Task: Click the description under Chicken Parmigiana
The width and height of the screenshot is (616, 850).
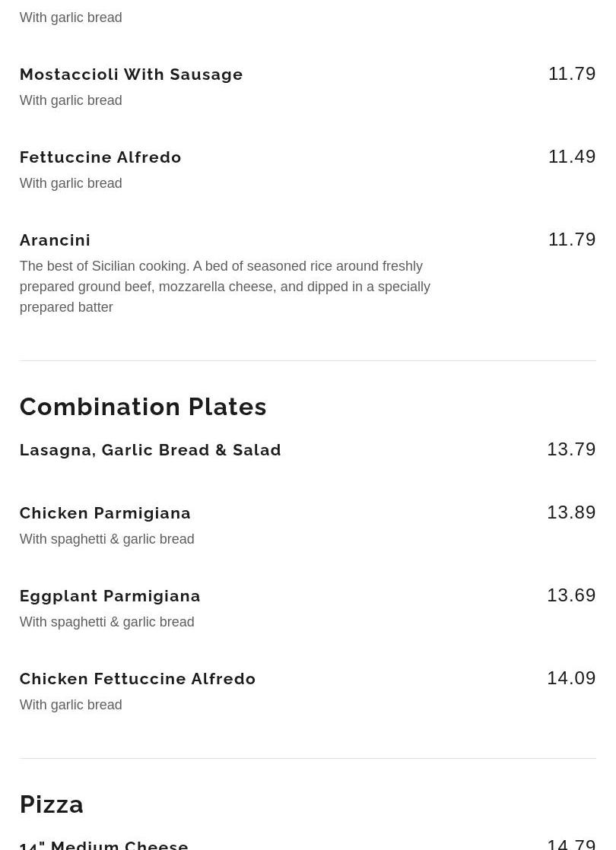Action: point(106,539)
